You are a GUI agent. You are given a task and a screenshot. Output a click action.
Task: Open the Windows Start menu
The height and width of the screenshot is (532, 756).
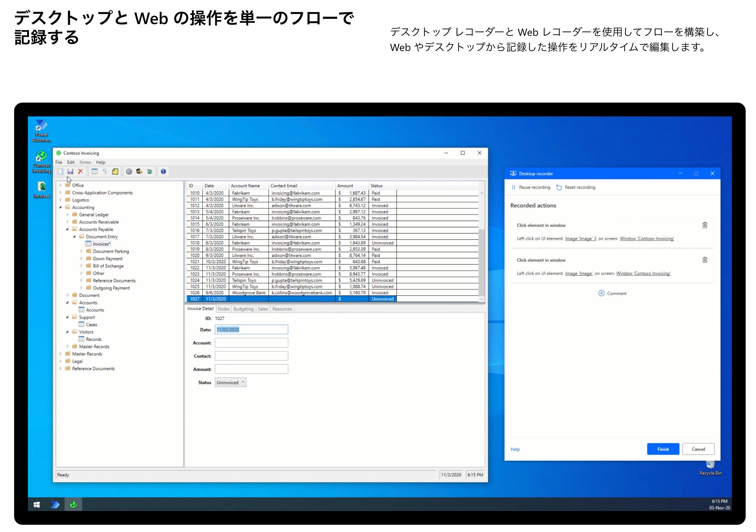(37, 504)
